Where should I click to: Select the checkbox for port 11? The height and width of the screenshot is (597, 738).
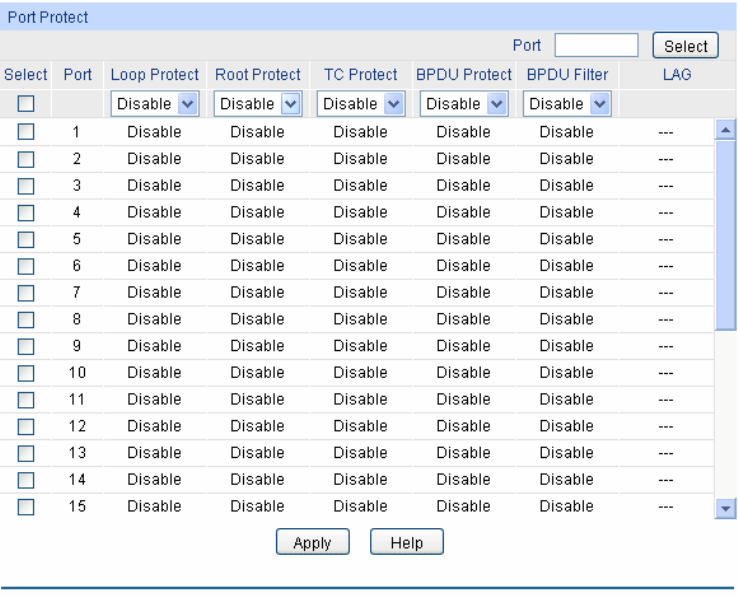point(26,401)
